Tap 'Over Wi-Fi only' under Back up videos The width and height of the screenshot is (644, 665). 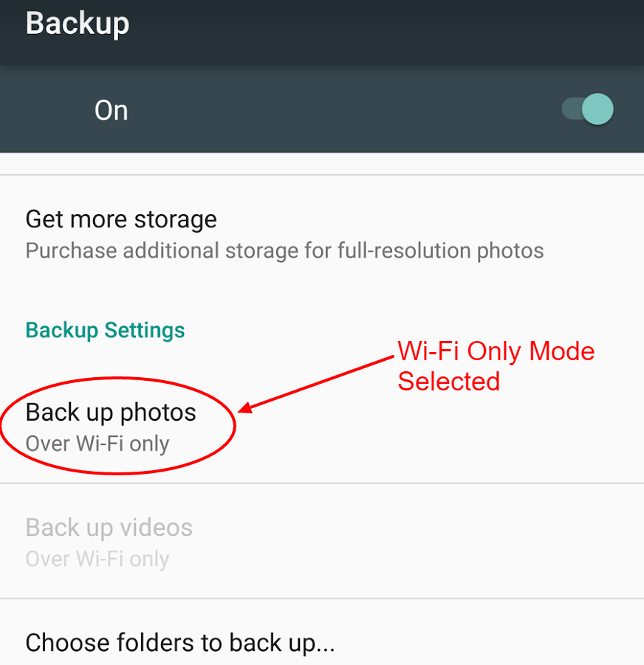[97, 559]
